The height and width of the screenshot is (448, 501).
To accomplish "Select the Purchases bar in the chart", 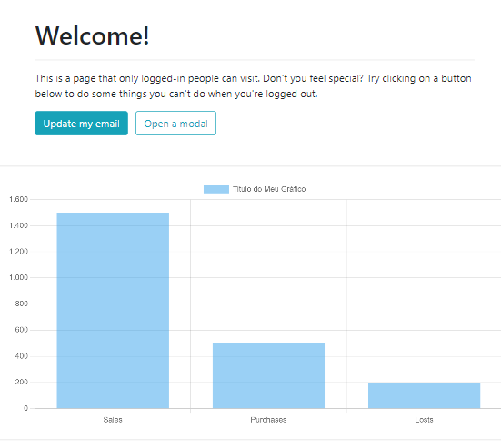I will pos(269,376).
